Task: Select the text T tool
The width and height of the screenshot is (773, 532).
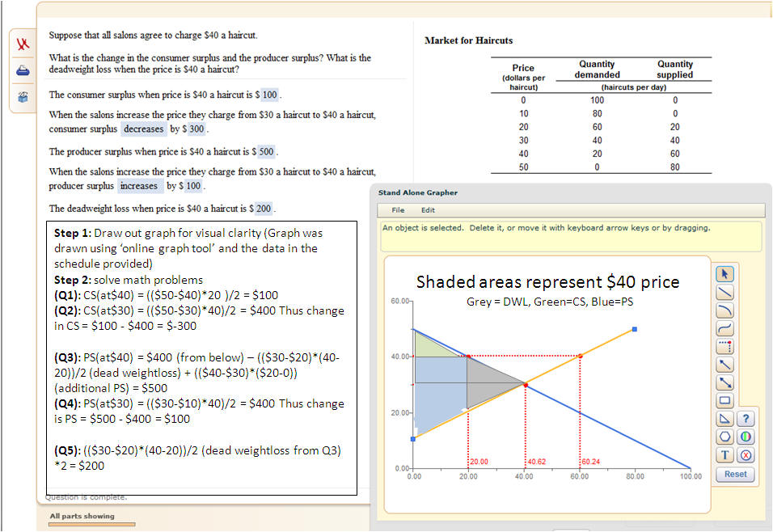Action: tap(725, 454)
